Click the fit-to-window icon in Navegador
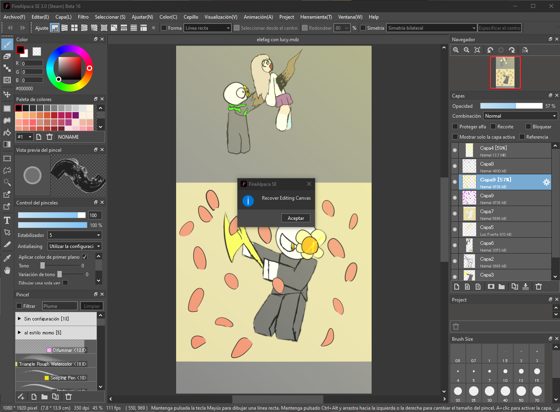The width and height of the screenshot is (560, 412). click(477, 50)
